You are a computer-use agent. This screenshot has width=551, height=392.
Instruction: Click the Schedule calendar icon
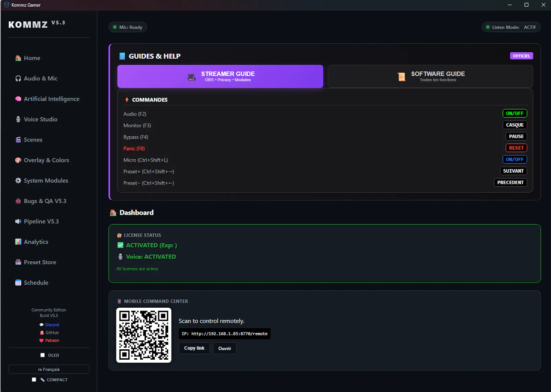[x=18, y=283]
